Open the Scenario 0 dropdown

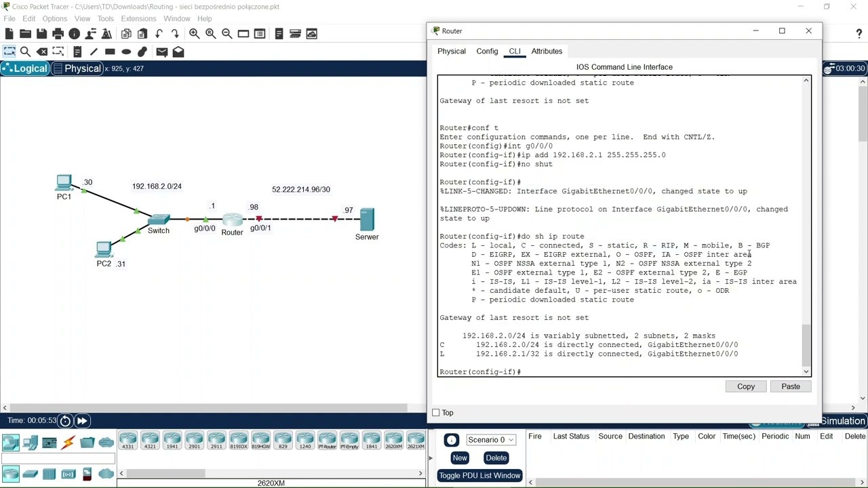tap(490, 440)
